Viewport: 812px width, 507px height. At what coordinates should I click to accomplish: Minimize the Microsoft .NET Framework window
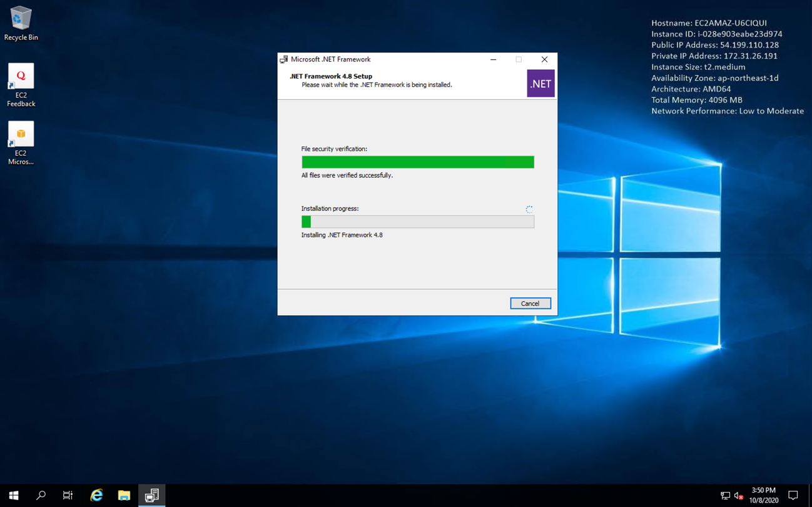(x=493, y=59)
